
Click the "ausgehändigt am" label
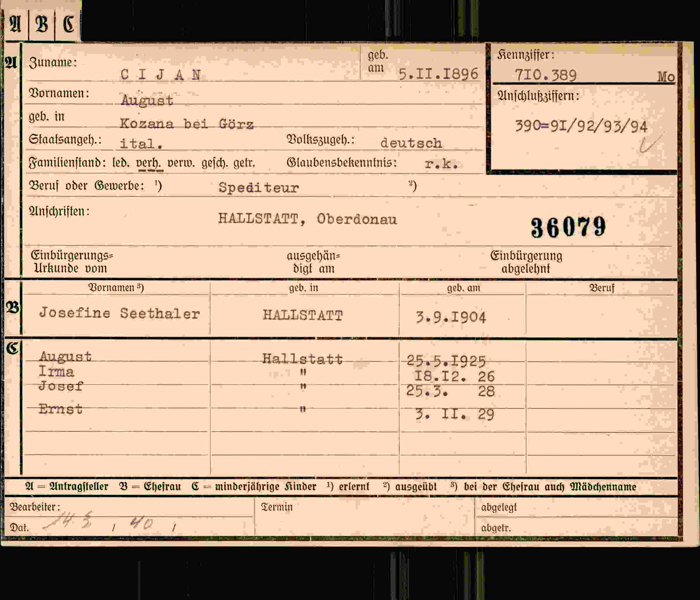coord(313,262)
